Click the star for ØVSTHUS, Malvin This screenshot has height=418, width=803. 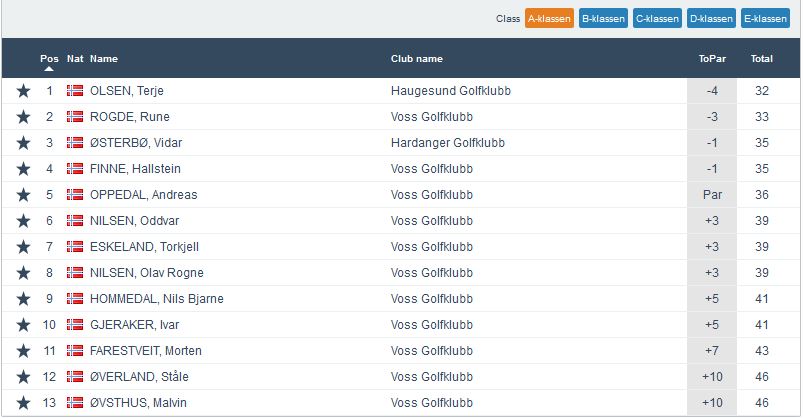point(23,403)
